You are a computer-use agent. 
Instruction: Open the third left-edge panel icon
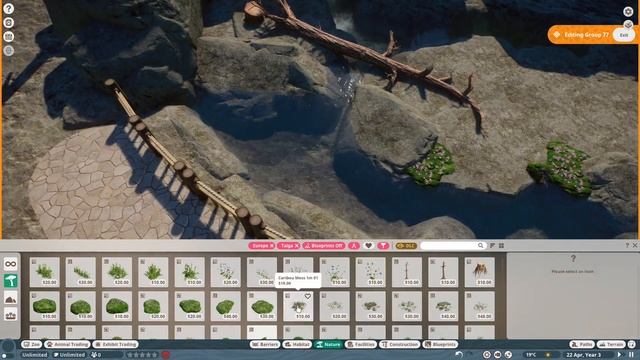click(x=9, y=36)
